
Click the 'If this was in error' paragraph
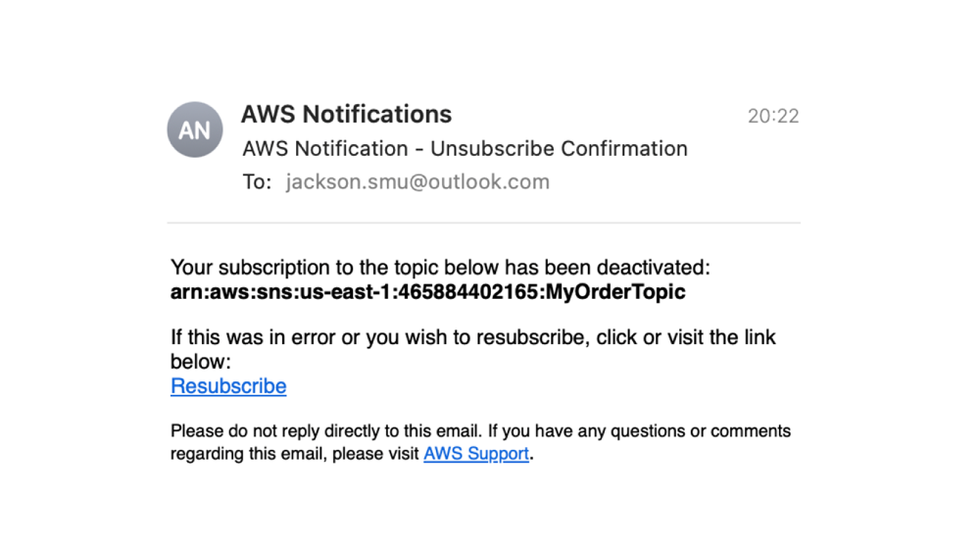click(472, 337)
